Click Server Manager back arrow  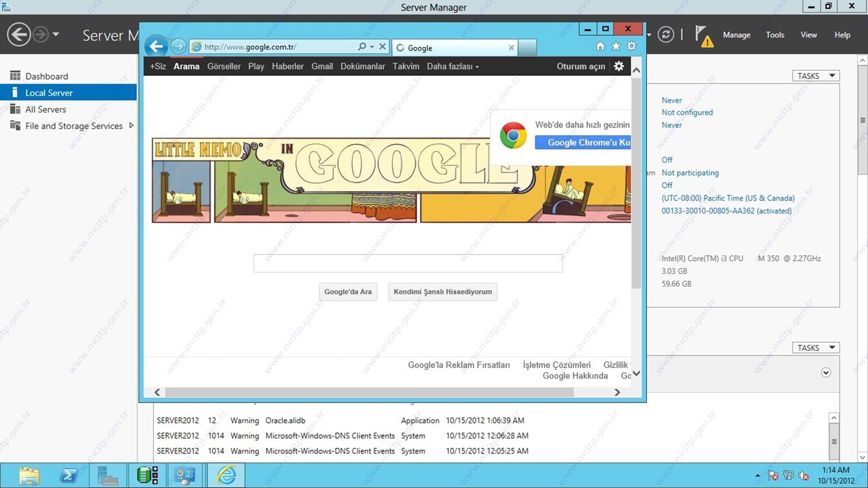pyautogui.click(x=19, y=35)
